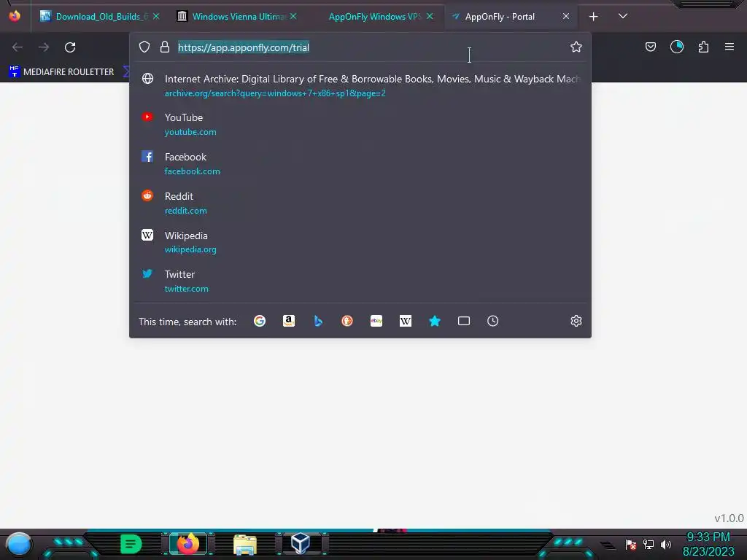This screenshot has width=747, height=560.
Task: Open the volume speaker icon
Action: pyautogui.click(x=666, y=545)
